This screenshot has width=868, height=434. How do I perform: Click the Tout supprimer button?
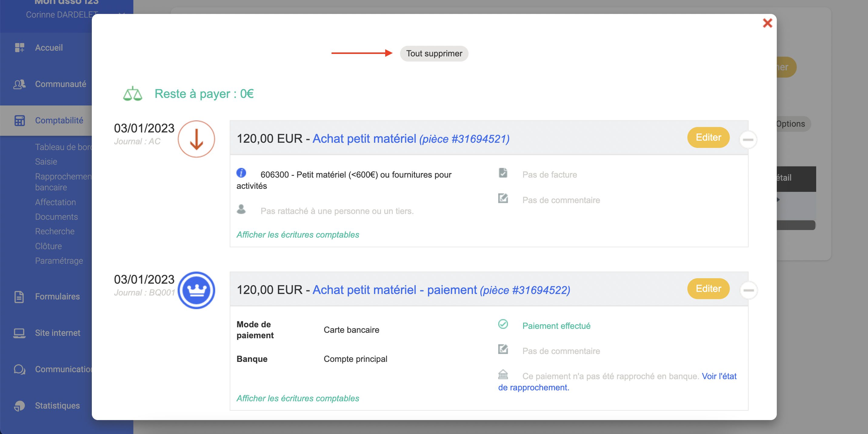pyautogui.click(x=434, y=54)
